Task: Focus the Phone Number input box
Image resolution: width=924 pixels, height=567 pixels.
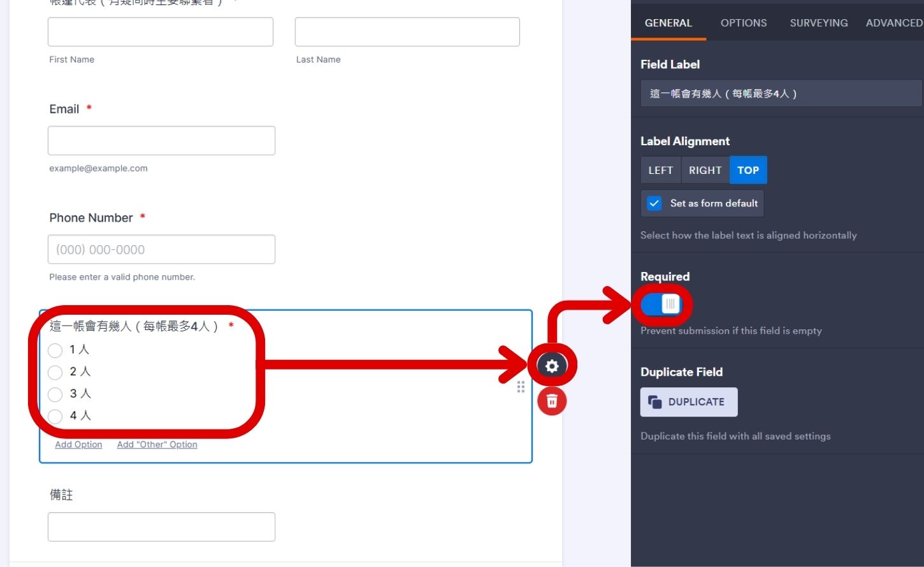Action: tap(161, 249)
